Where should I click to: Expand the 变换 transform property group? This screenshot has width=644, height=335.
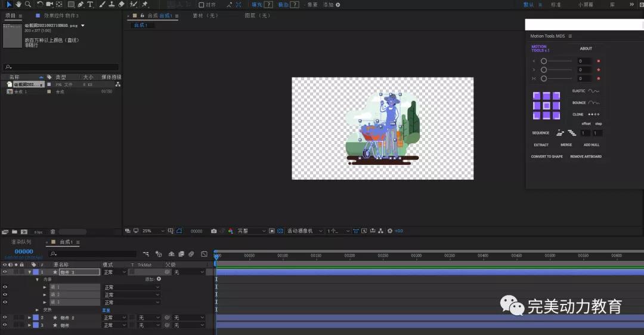(38, 310)
